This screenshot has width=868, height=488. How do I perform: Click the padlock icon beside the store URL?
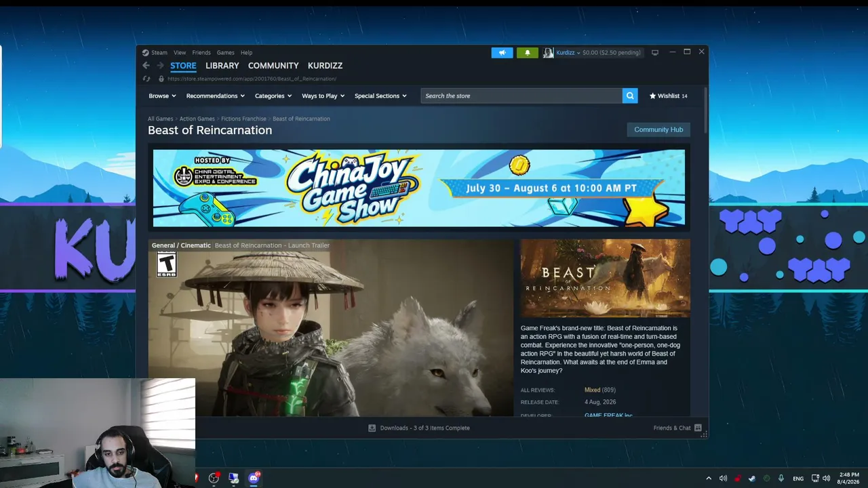[161, 79]
